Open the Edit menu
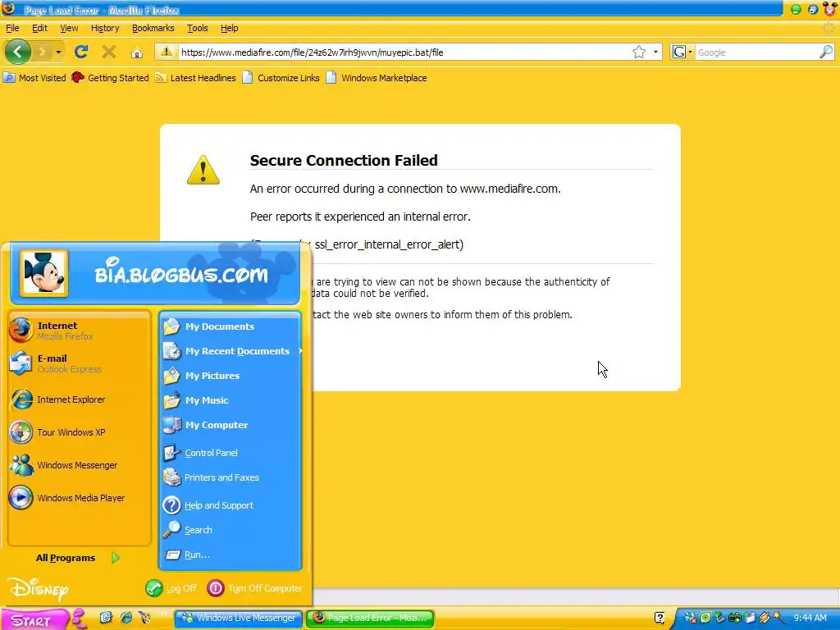Viewport: 840px width, 630px height. pos(39,28)
